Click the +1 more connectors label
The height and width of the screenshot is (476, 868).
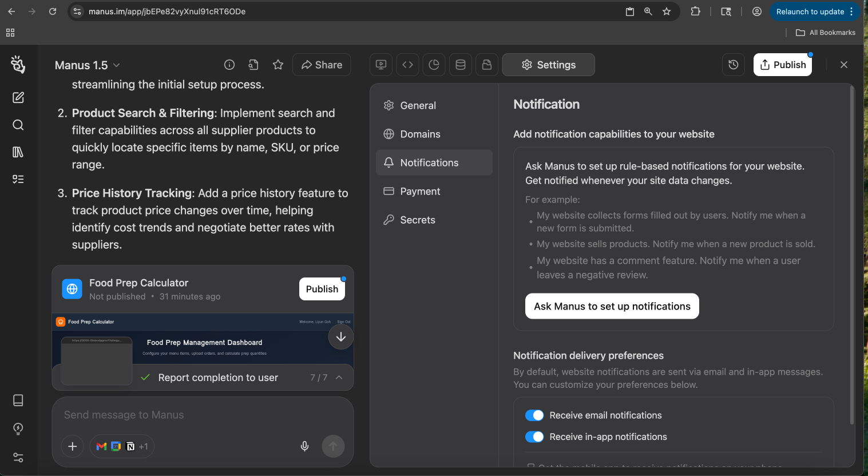143,446
